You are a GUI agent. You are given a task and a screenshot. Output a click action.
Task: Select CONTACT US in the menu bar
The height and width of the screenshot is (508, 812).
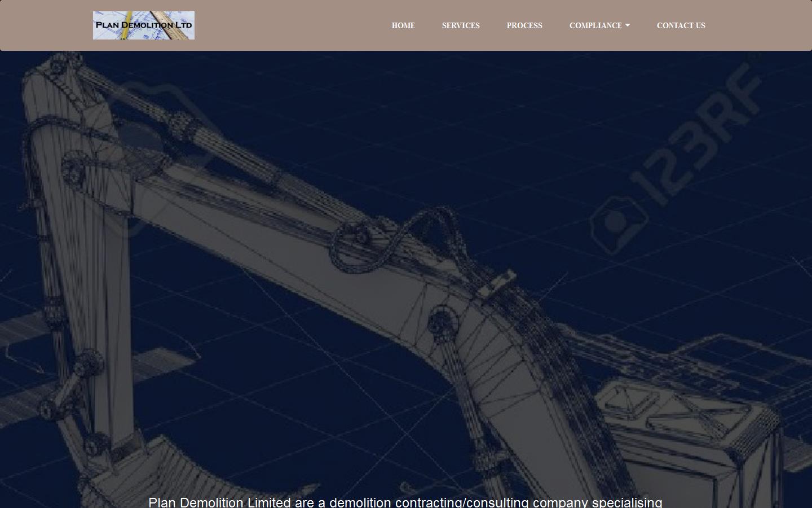(681, 25)
